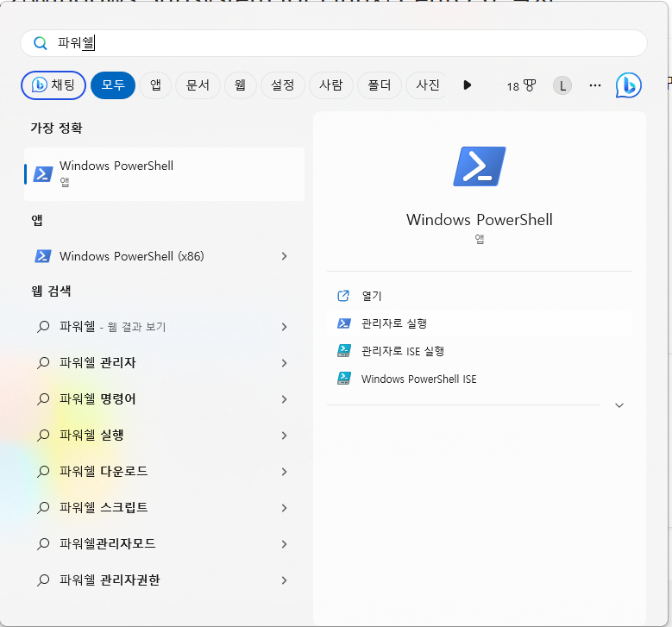Select 파워쉘 실행 web suggestion
The height and width of the screenshot is (627, 672).
point(165,436)
